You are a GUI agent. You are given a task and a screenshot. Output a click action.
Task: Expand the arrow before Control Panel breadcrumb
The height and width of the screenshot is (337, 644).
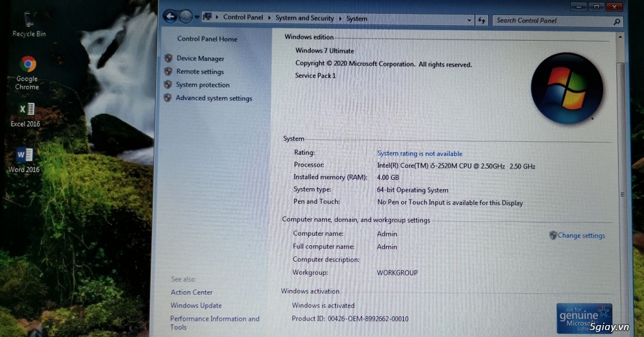point(217,17)
